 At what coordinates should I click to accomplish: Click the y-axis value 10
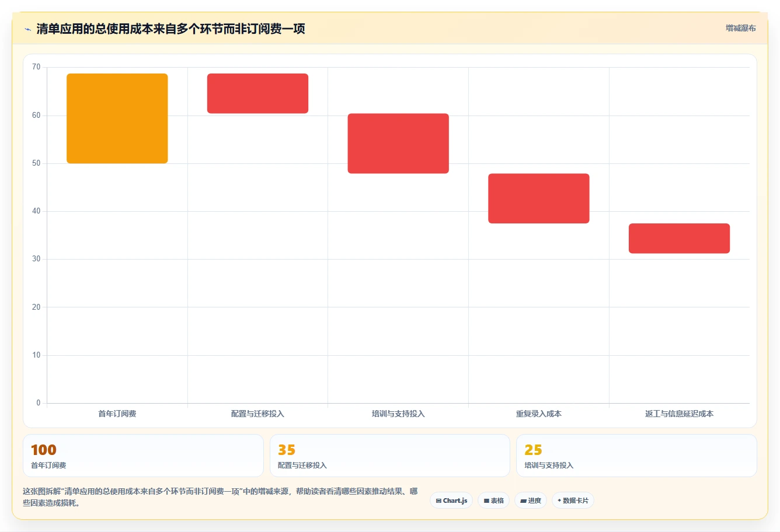pos(36,355)
